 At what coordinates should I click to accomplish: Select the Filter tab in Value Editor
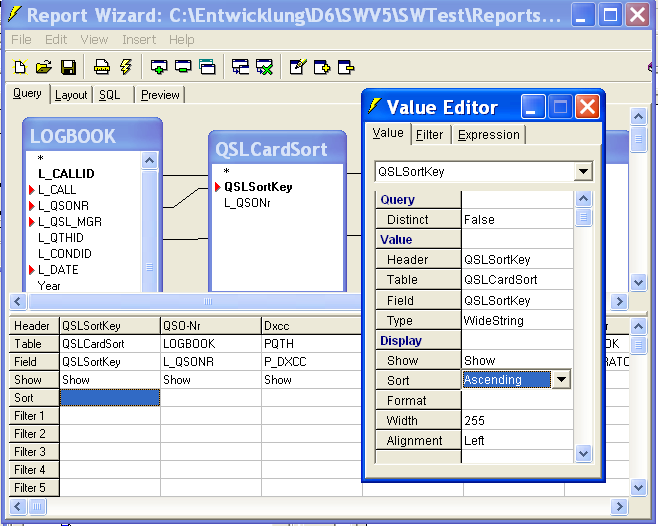(429, 135)
